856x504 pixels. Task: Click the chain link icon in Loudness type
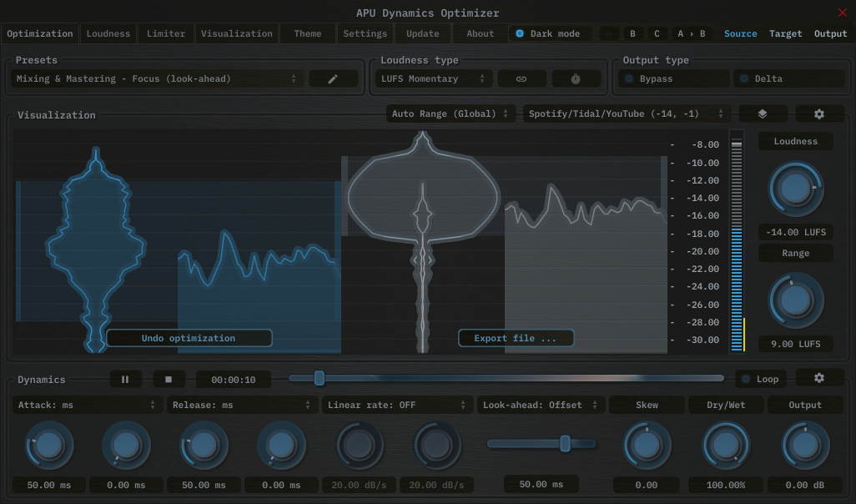click(521, 78)
